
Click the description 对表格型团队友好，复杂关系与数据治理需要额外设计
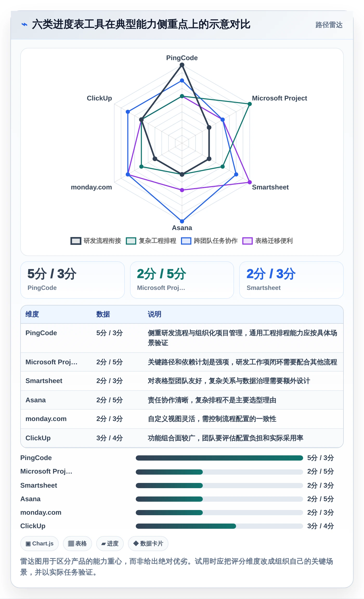point(229,381)
